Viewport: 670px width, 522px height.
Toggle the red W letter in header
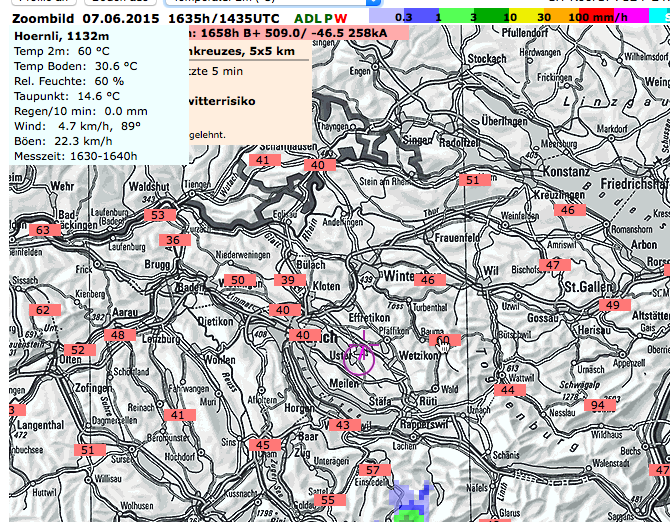click(x=341, y=19)
